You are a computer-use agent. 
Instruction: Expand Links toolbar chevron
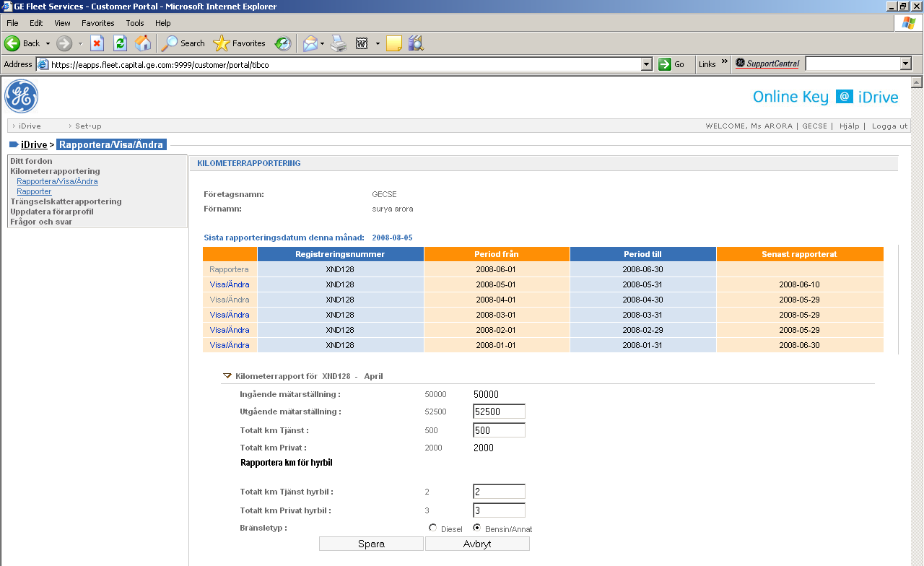725,62
